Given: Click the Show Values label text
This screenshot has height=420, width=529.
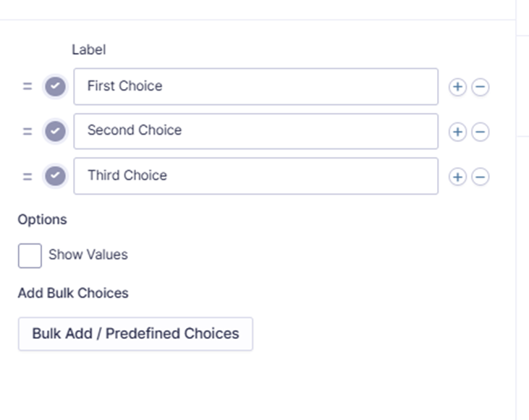Looking at the screenshot, I should (88, 255).
